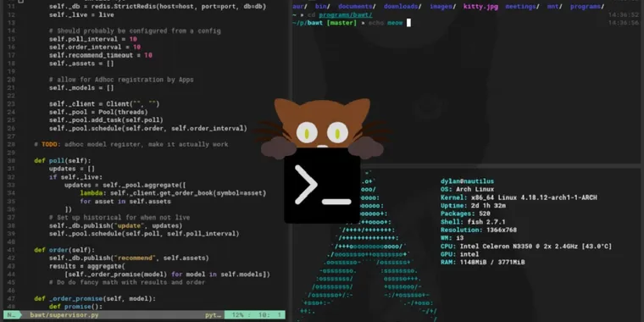Click the publish "update" code line
This screenshot has height=322, width=644.
(115, 225)
